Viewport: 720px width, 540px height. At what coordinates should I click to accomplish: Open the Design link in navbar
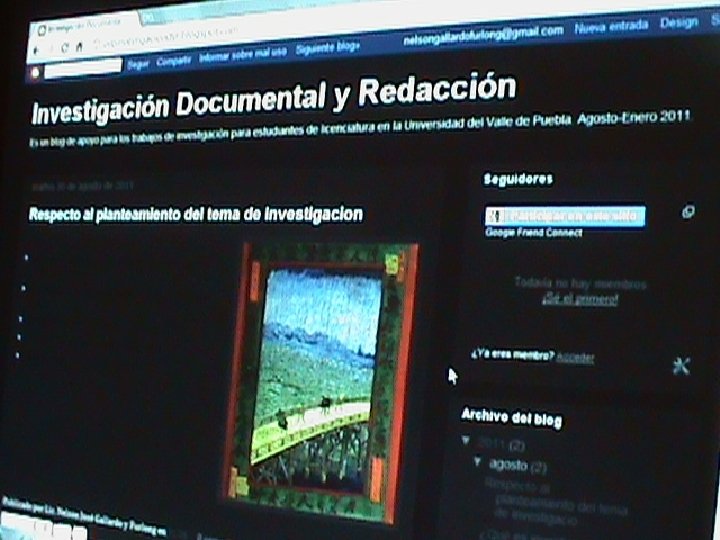click(679, 22)
